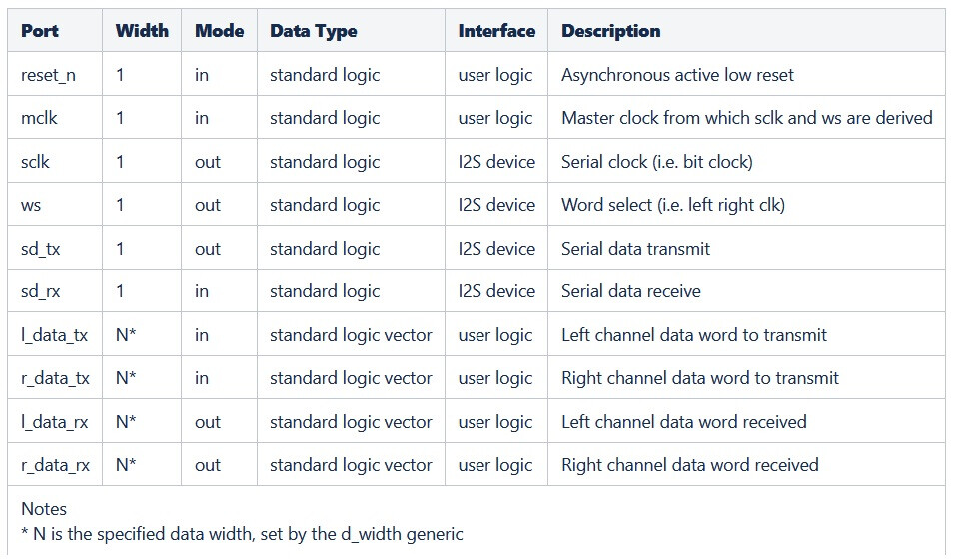955x560 pixels.
Task: Click the note about d_width generic
Action: [242, 534]
